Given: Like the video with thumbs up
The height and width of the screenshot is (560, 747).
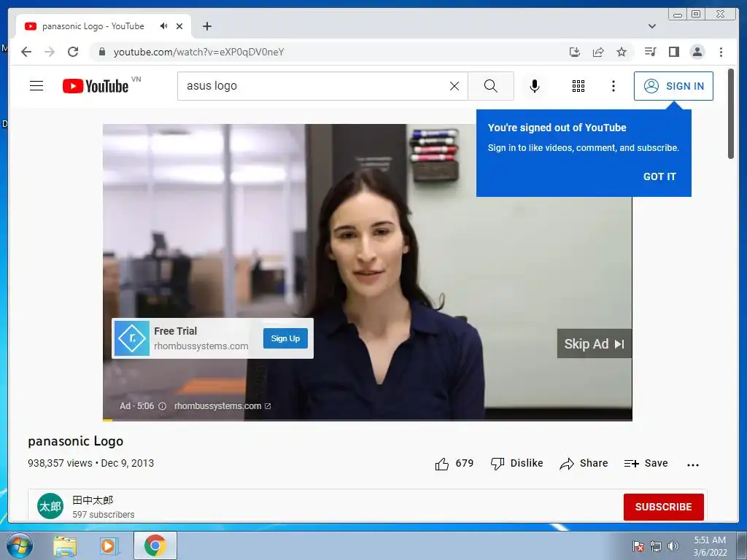Looking at the screenshot, I should [x=454, y=463].
